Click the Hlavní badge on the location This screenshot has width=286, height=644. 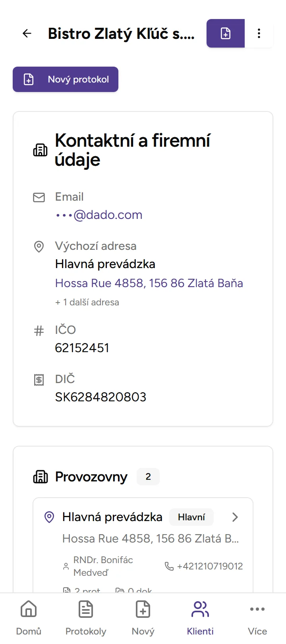click(191, 517)
